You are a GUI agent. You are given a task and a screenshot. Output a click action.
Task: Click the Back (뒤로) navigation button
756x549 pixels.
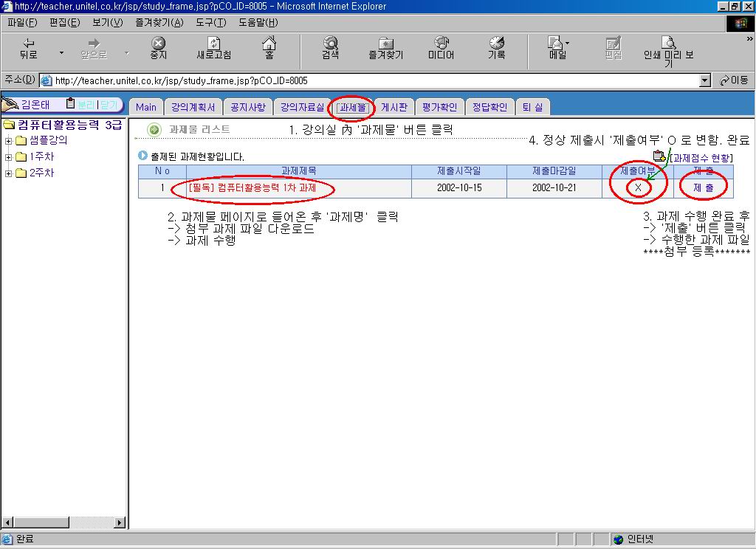click(x=29, y=48)
